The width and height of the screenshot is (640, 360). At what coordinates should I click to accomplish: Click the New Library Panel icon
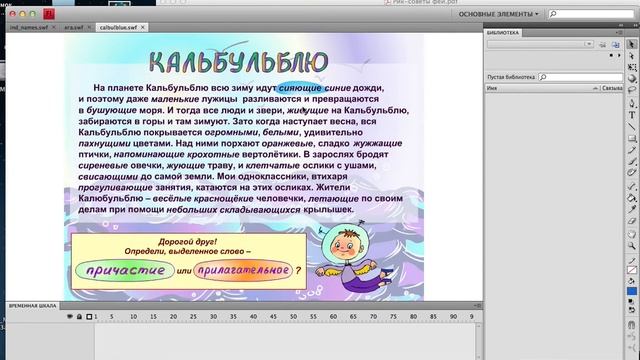(x=616, y=44)
